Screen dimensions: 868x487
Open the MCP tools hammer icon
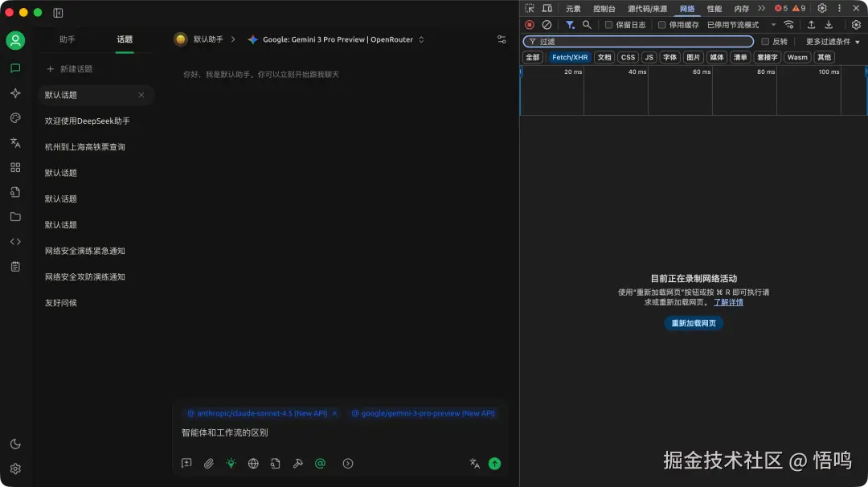(298, 463)
